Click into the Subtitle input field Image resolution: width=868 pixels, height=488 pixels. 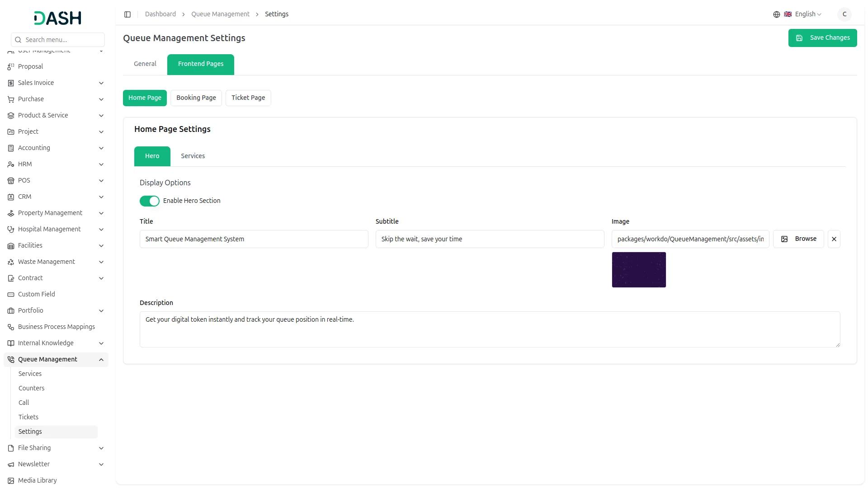(490, 239)
